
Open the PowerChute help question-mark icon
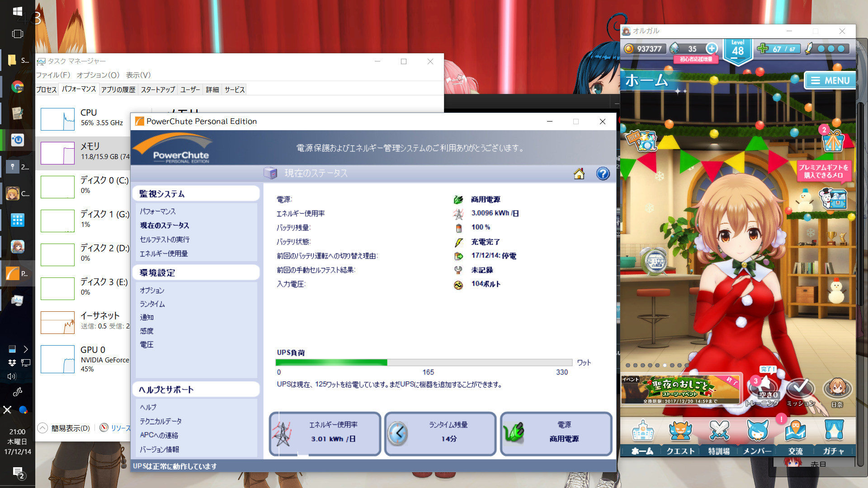(x=603, y=174)
